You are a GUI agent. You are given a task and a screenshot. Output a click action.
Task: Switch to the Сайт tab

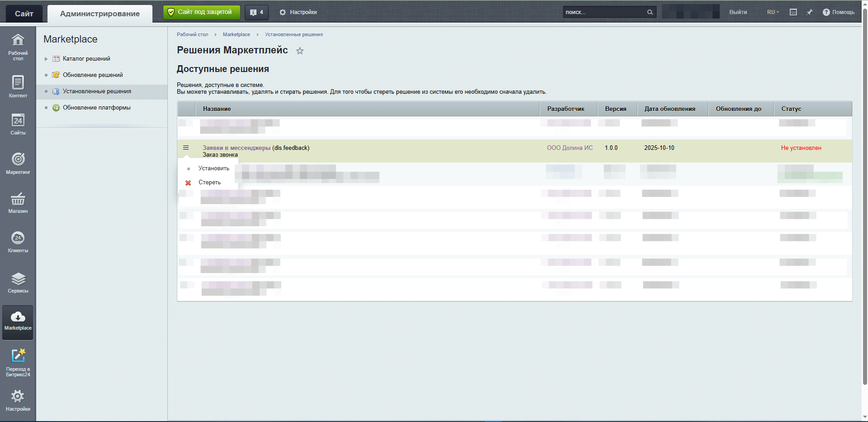24,14
